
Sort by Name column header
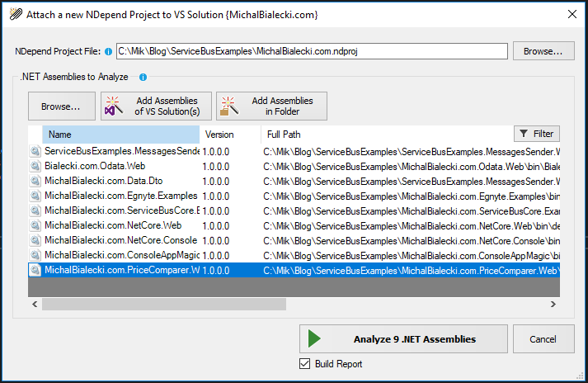[120, 135]
